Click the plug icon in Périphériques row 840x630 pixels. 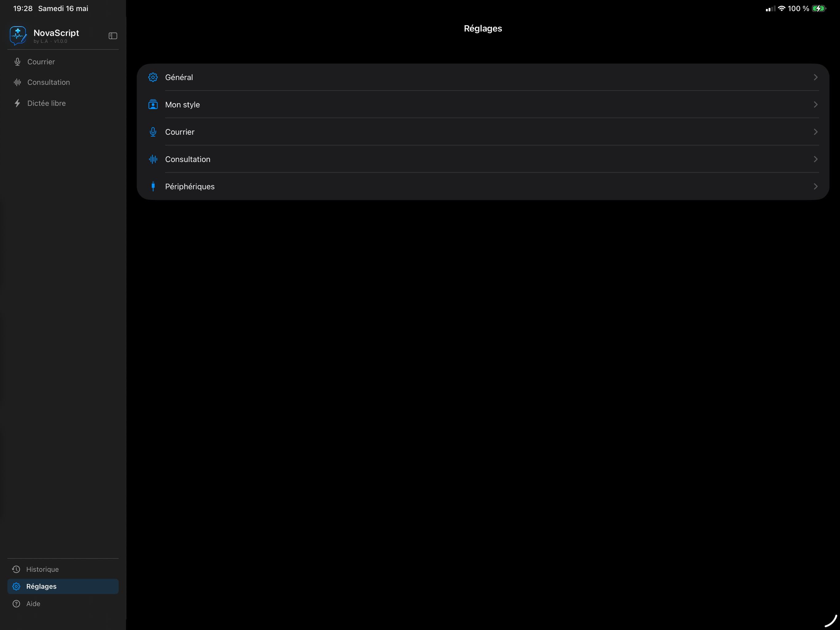[x=153, y=186]
